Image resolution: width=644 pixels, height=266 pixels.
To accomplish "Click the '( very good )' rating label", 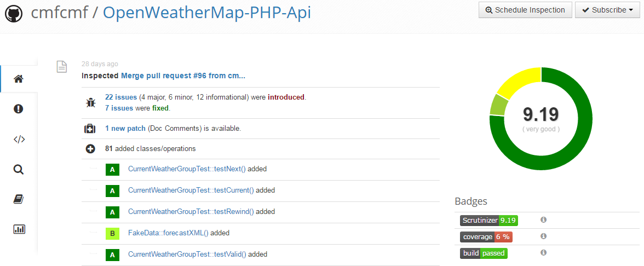I will click(x=541, y=129).
